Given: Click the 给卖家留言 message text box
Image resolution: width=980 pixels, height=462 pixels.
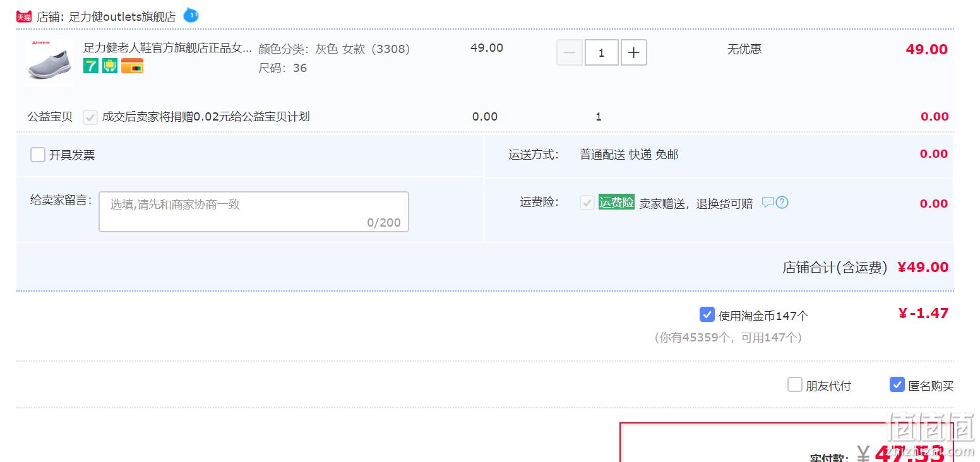Looking at the screenshot, I should tap(254, 211).
